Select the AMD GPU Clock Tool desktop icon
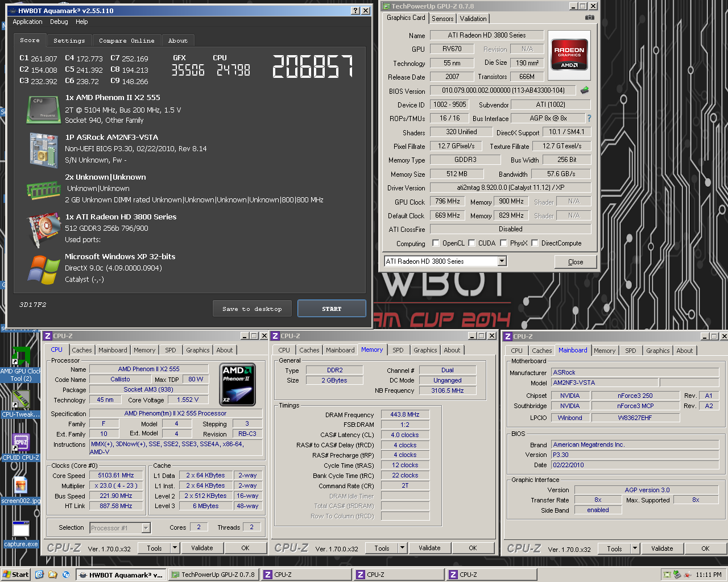The width and height of the screenshot is (728, 582). click(20, 364)
